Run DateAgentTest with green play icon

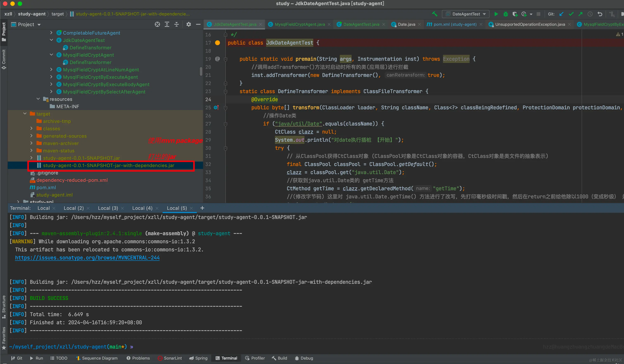pos(496,14)
